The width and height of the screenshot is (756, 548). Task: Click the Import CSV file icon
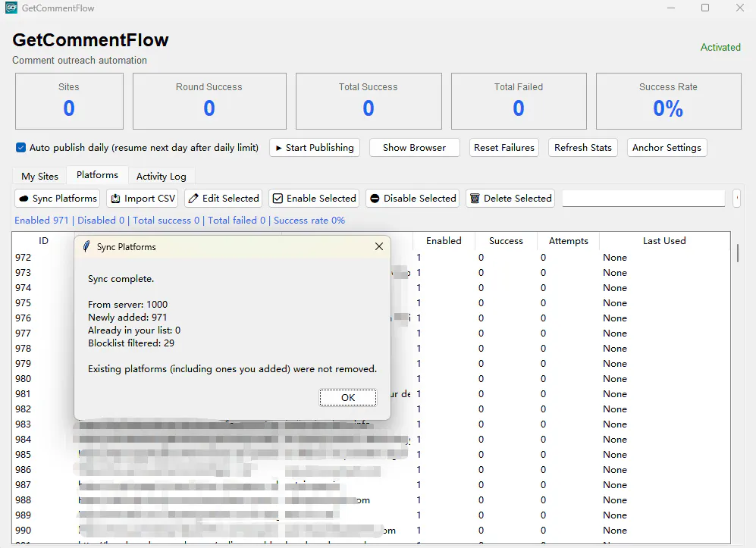click(x=116, y=199)
